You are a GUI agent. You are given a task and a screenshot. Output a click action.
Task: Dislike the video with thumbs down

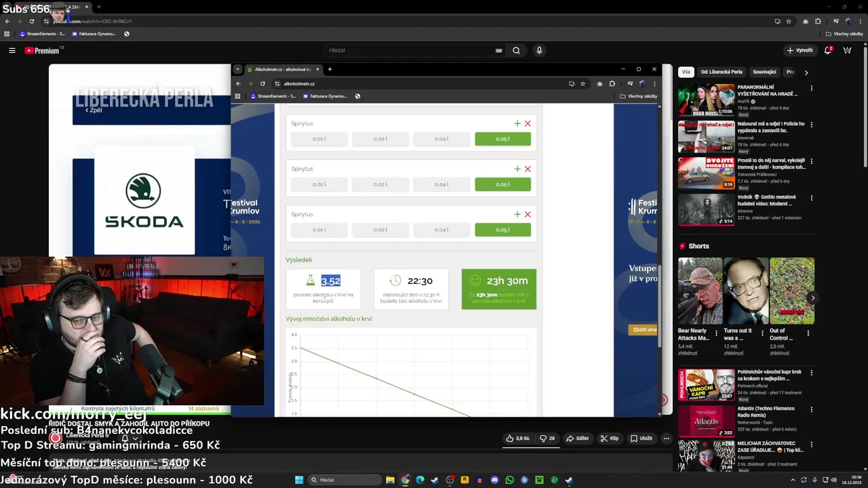pos(547,439)
